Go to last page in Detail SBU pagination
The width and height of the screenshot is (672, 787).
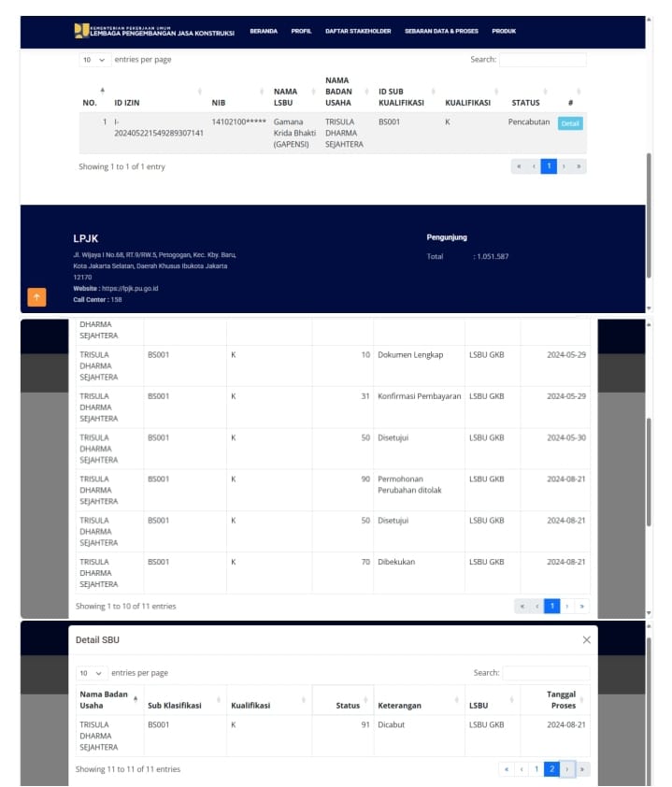click(582, 768)
